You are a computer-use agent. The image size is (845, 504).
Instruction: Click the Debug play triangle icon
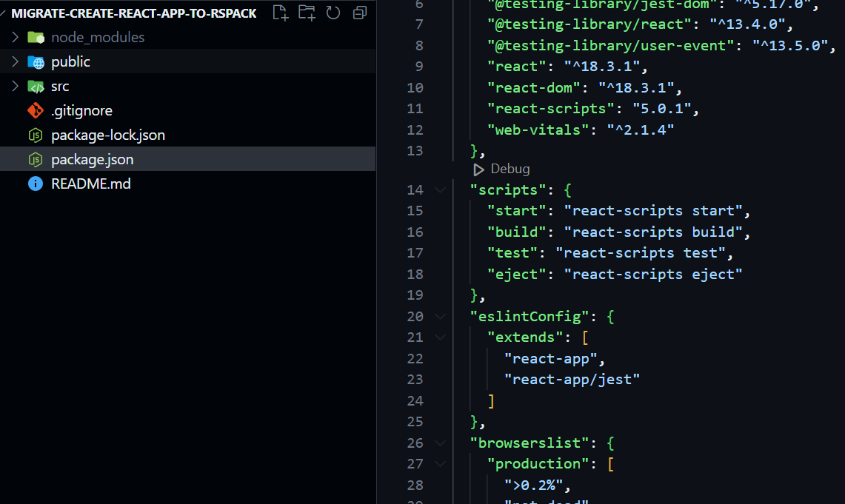pyautogui.click(x=478, y=169)
